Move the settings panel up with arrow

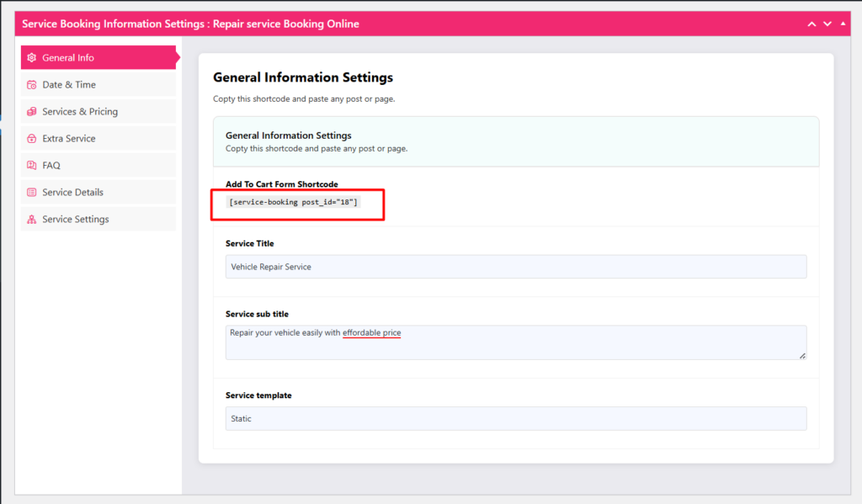(x=811, y=24)
